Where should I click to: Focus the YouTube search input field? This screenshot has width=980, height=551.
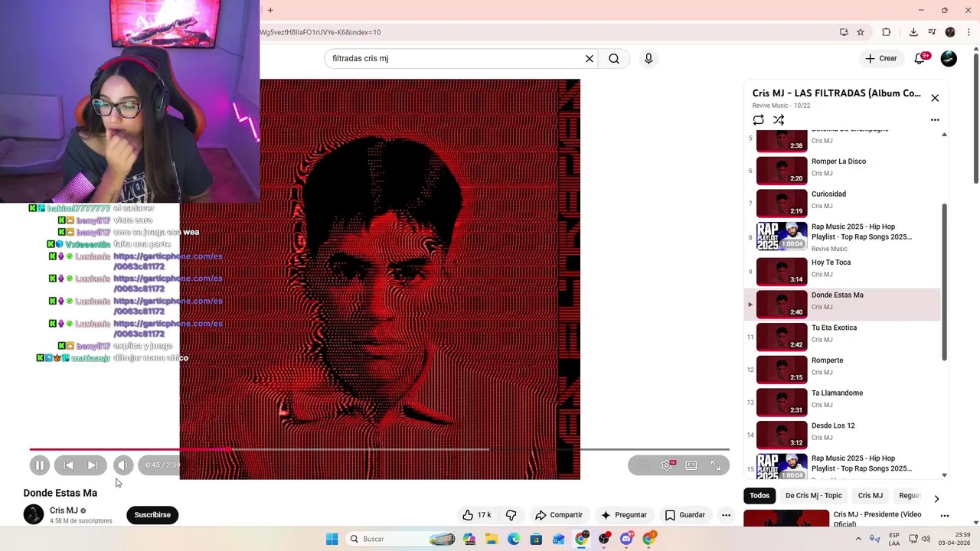tap(456, 59)
